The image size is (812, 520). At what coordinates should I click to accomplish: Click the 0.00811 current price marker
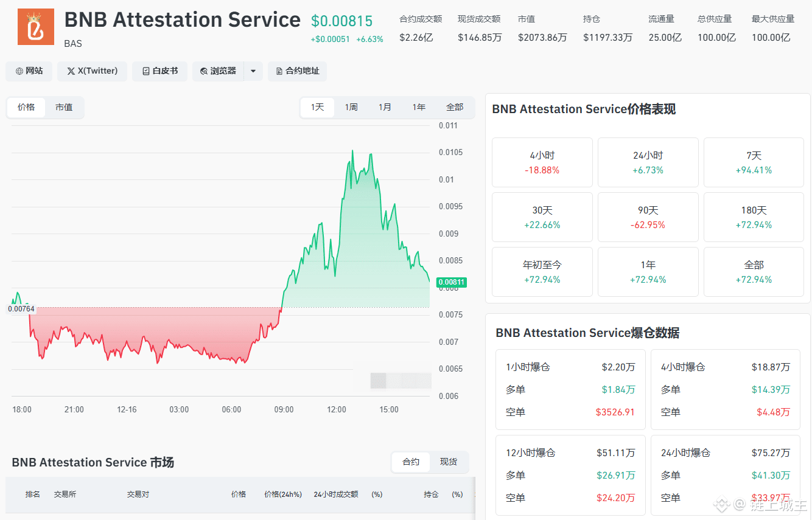(452, 282)
